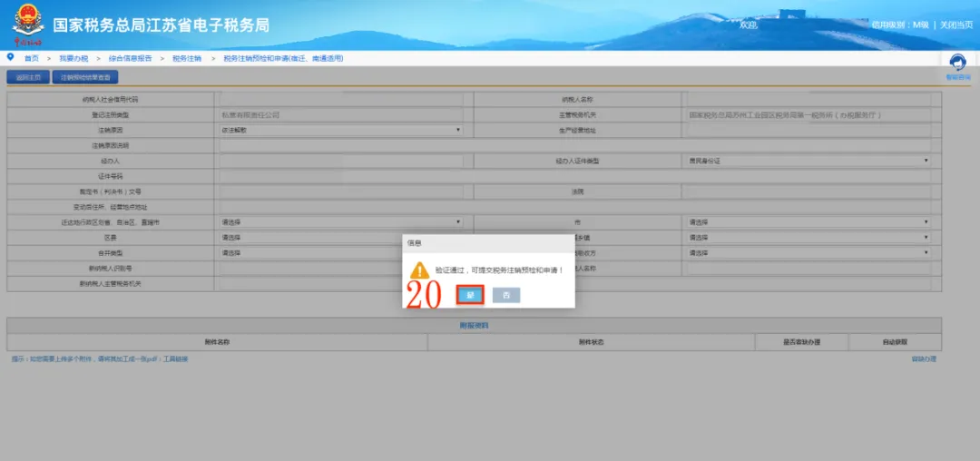Viewport: 980px width, 461px height.
Task: Open the 注销原因 dropdown showing 依法解散
Action: pyautogui.click(x=341, y=130)
